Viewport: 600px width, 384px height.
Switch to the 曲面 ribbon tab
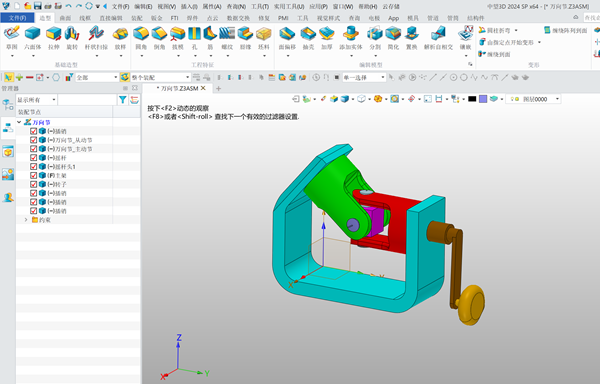pyautogui.click(x=65, y=18)
